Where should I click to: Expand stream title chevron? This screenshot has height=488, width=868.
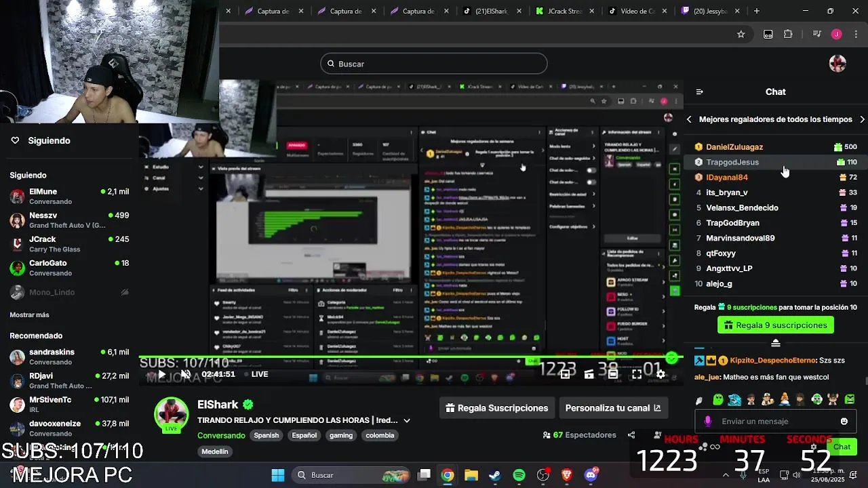407,420
